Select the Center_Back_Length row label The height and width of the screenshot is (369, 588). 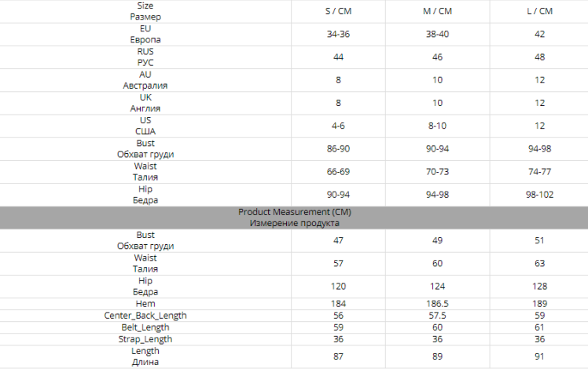pyautogui.click(x=145, y=316)
